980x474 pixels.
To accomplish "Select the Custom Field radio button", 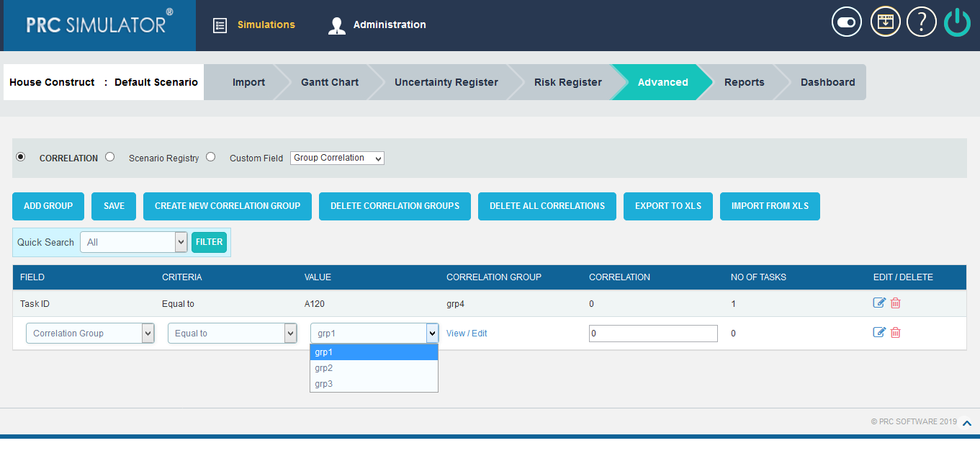I will pyautogui.click(x=210, y=157).
